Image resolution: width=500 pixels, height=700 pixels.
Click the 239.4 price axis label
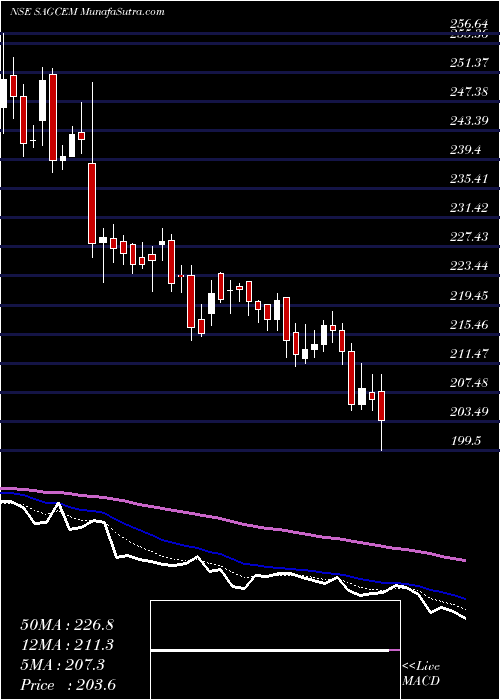point(465,150)
